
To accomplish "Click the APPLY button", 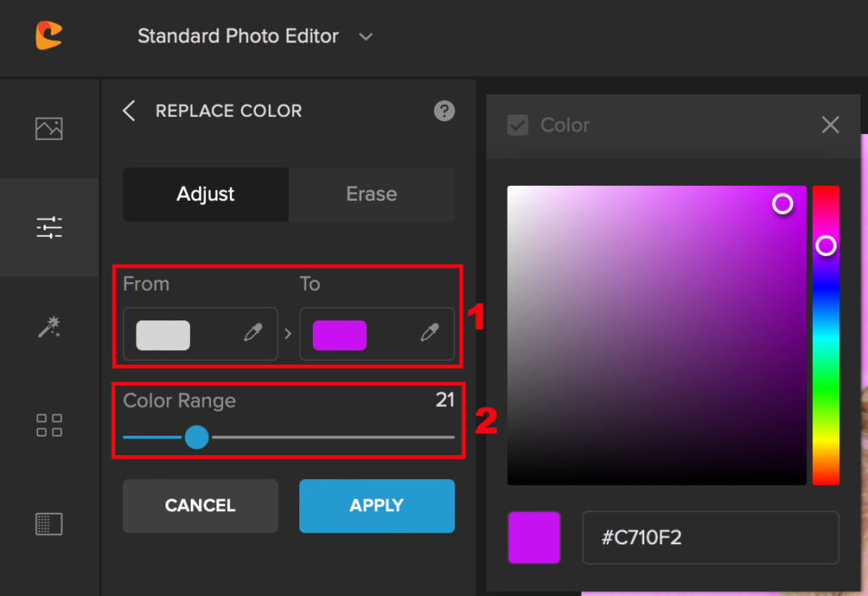I will [x=377, y=506].
